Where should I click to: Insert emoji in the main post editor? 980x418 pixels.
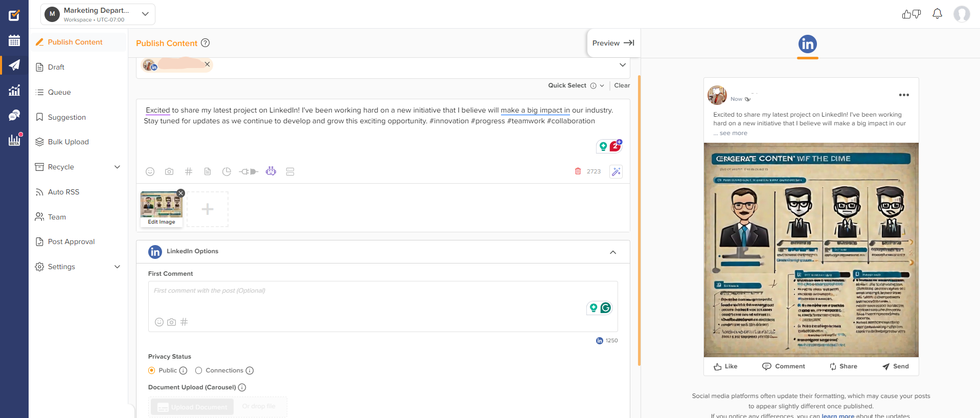pyautogui.click(x=150, y=171)
